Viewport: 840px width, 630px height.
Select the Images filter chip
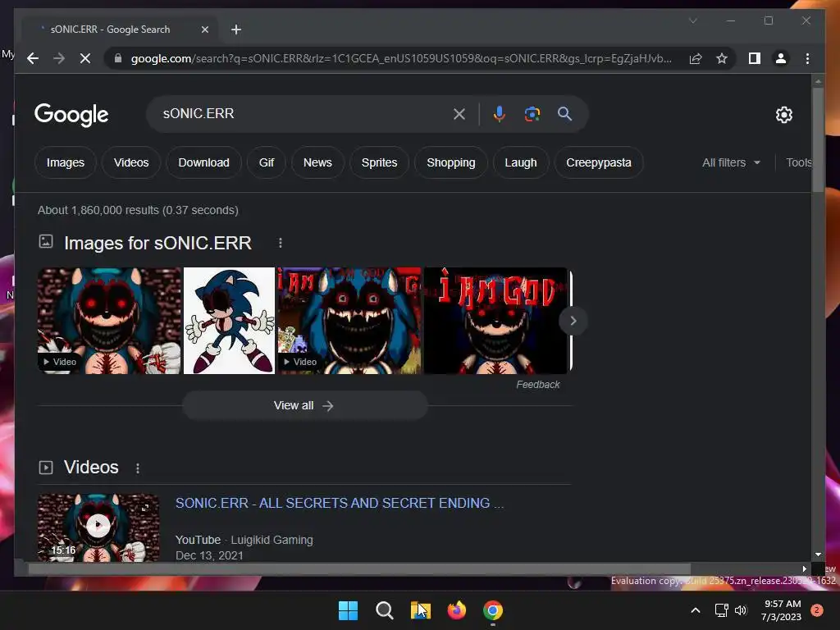66,162
